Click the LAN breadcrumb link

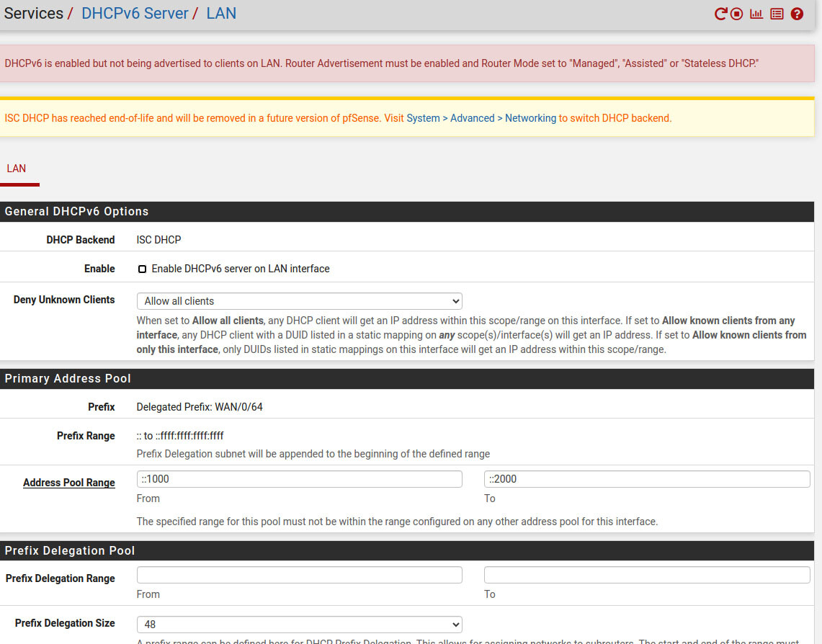pos(221,13)
